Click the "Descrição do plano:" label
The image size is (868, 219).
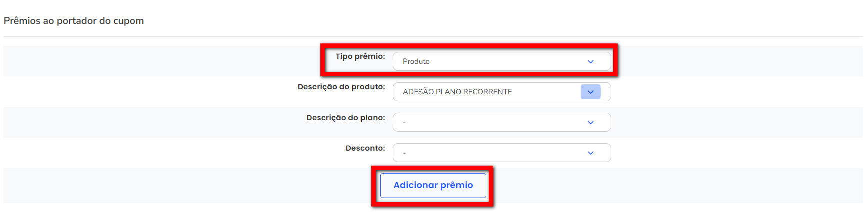click(x=346, y=118)
